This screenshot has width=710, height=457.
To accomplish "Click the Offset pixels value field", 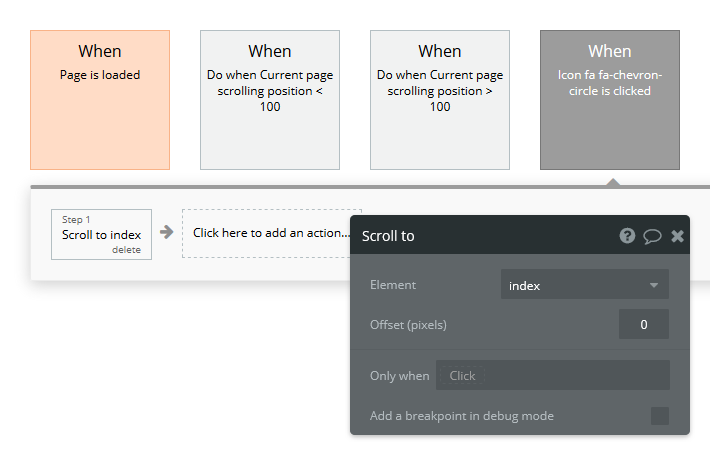I will 643,324.
